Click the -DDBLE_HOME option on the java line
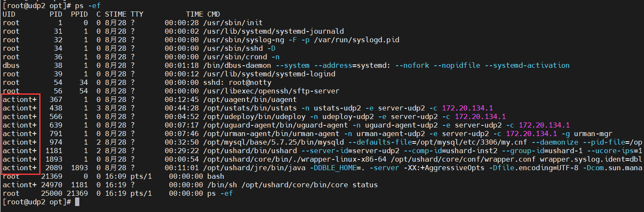Screen dimensions: 644x212 [337, 168]
